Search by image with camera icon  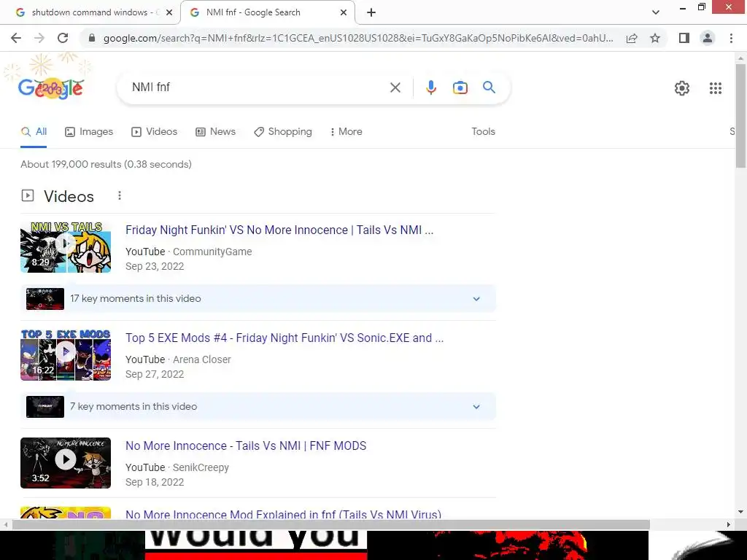pyautogui.click(x=460, y=87)
